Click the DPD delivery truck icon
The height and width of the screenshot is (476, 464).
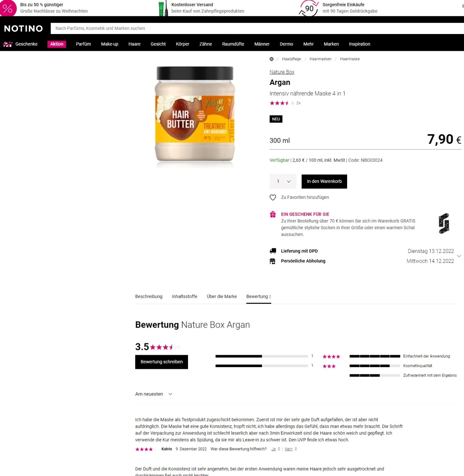click(273, 251)
